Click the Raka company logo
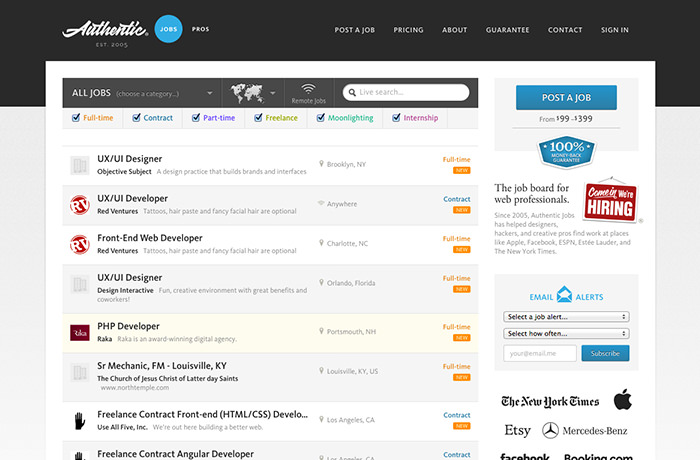Viewport: 700px width, 460px height. 80,332
